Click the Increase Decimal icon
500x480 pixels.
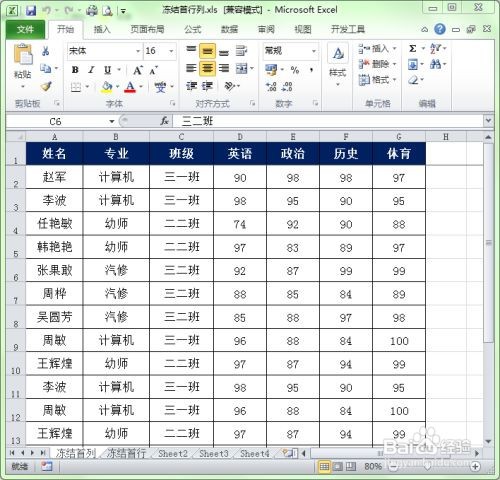(x=271, y=87)
